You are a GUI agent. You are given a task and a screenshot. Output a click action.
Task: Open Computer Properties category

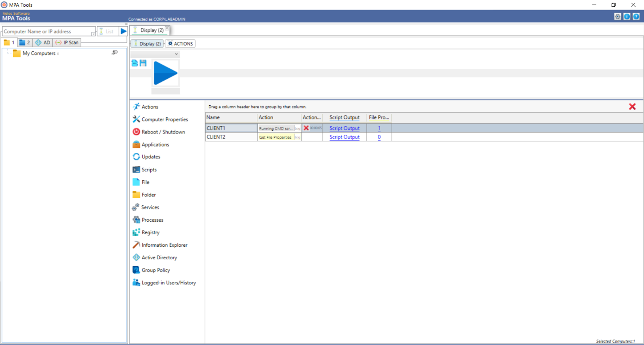160,119
